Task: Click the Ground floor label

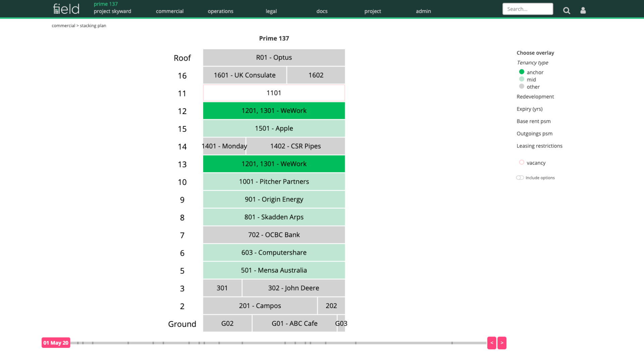Action: point(182,324)
